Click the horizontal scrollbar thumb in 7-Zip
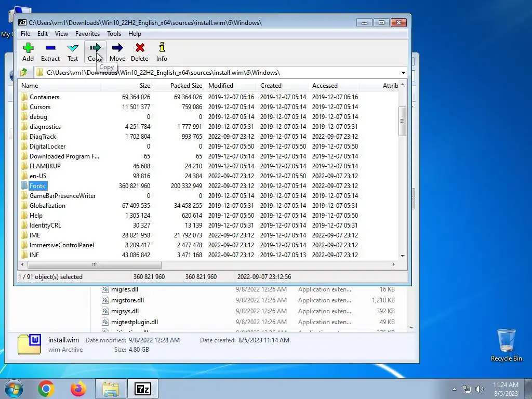This screenshot has width=532, height=399. click(95, 264)
